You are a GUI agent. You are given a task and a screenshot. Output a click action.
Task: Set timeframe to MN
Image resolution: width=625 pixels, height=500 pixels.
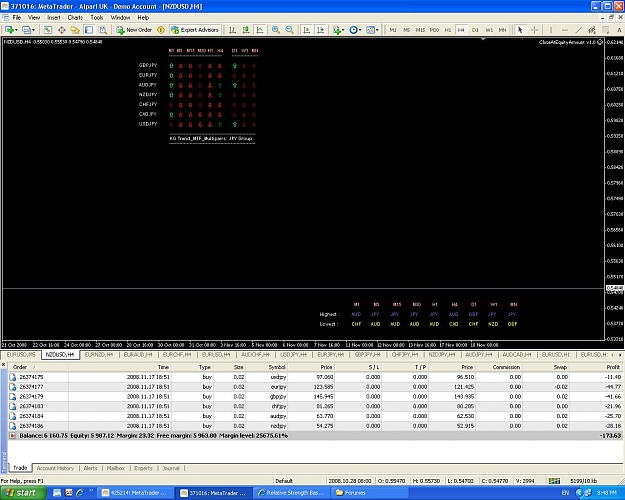click(503, 30)
